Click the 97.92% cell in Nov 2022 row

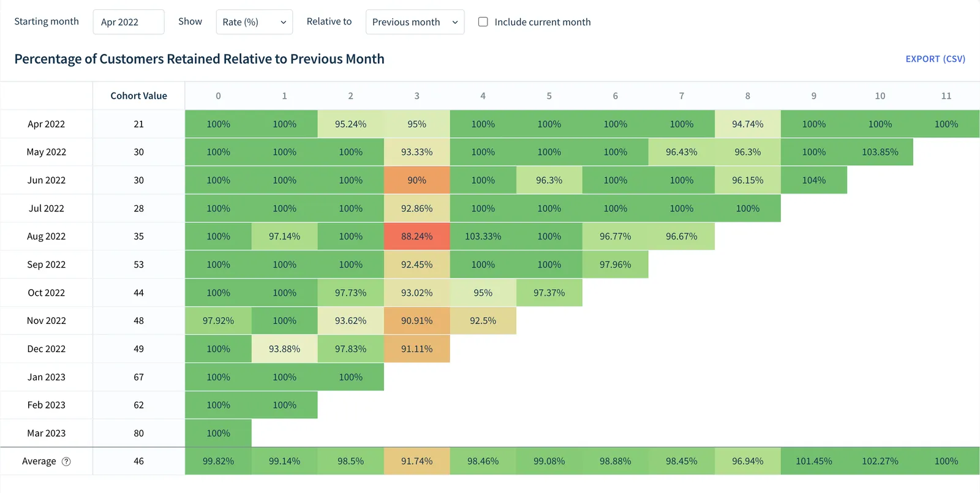pyautogui.click(x=219, y=320)
